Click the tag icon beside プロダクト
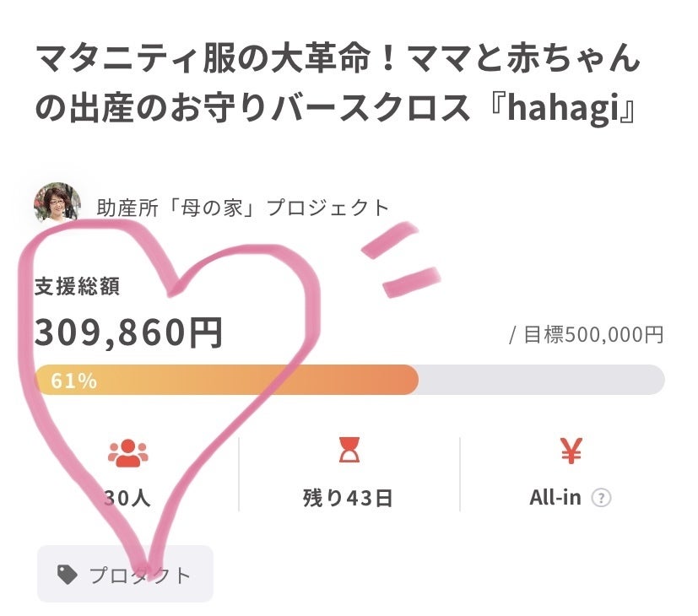 (x=68, y=575)
